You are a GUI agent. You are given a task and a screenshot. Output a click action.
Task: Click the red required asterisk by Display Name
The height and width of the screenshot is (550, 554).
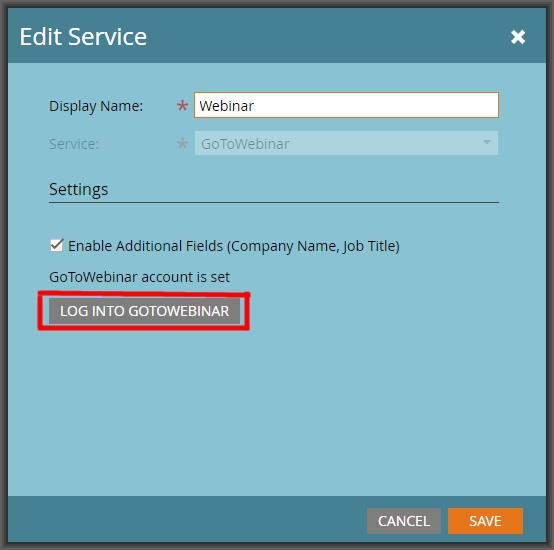[x=182, y=105]
